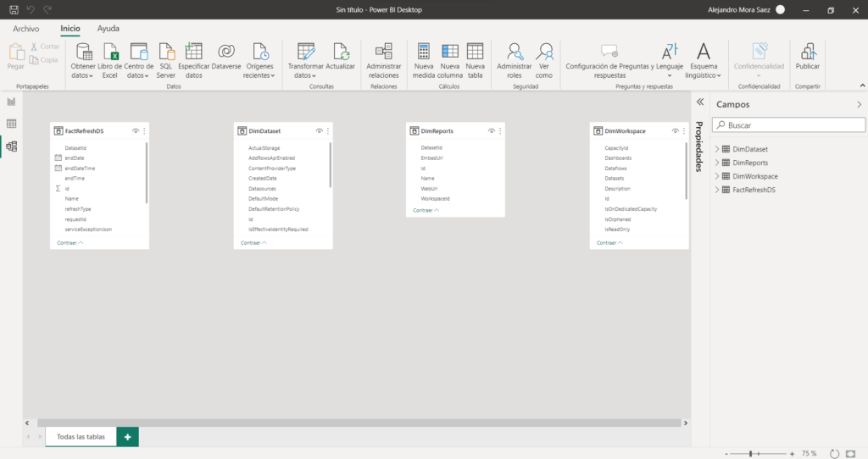
Task: Collapse the DimReports table card via Contraer
Action: (x=425, y=210)
